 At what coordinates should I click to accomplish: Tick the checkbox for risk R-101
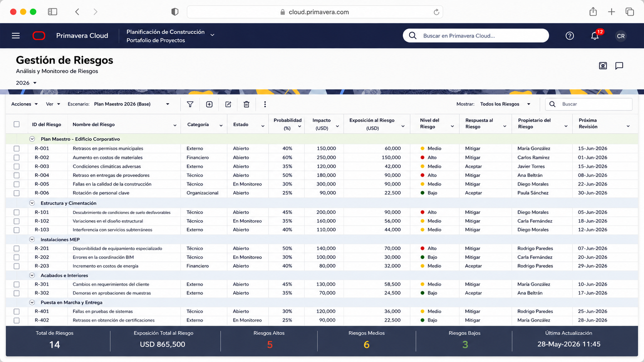pos(17,212)
